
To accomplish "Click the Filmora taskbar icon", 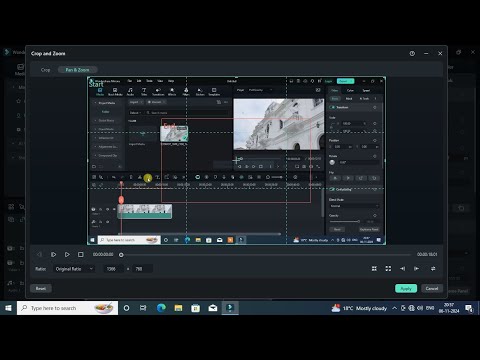I will tap(230, 308).
